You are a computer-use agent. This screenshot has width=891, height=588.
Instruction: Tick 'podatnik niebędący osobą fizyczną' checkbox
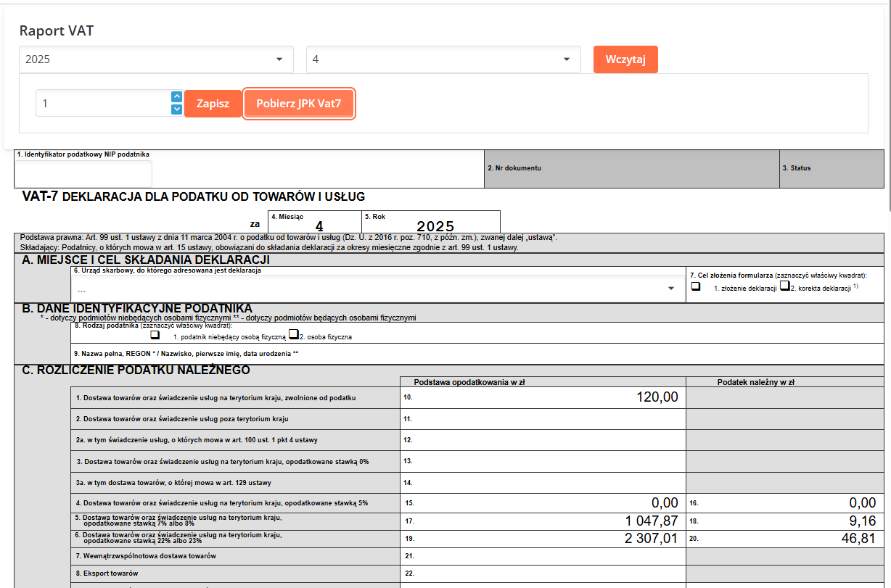coord(155,335)
